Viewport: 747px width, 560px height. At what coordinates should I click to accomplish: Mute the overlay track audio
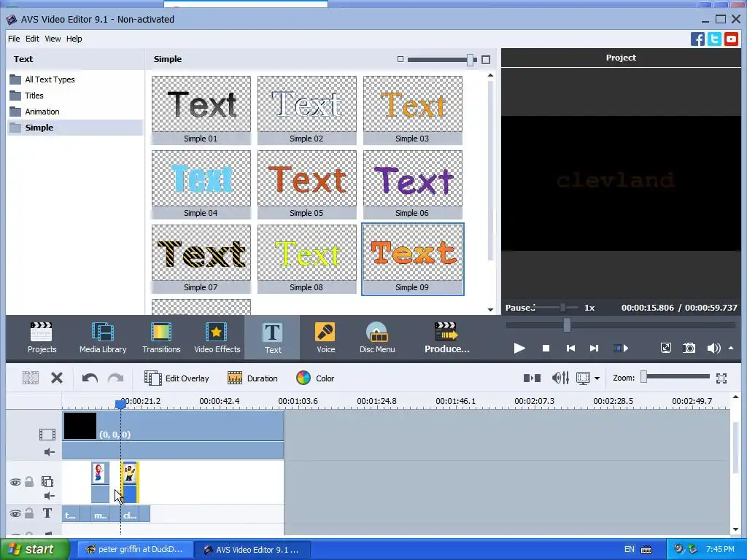49,496
